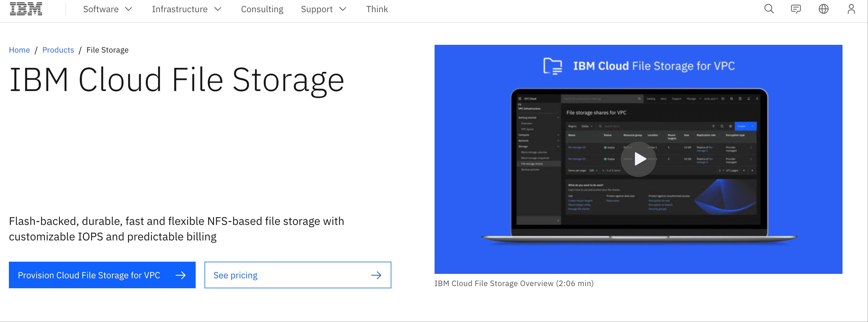This screenshot has height=322, width=868.
Task: Click the See pricing button
Action: [x=235, y=275]
